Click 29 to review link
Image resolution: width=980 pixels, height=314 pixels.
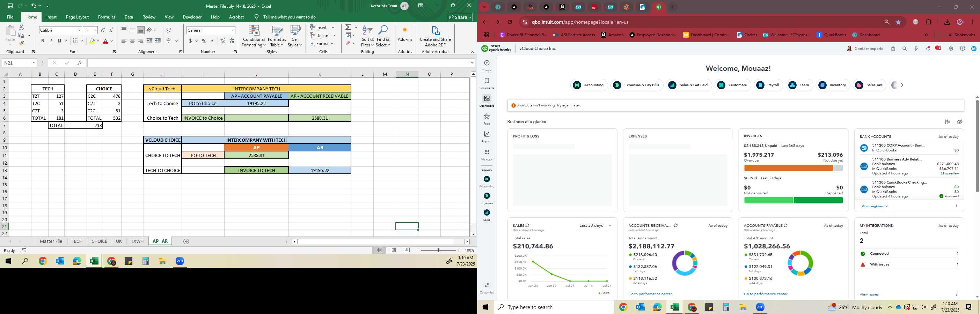tap(950, 173)
